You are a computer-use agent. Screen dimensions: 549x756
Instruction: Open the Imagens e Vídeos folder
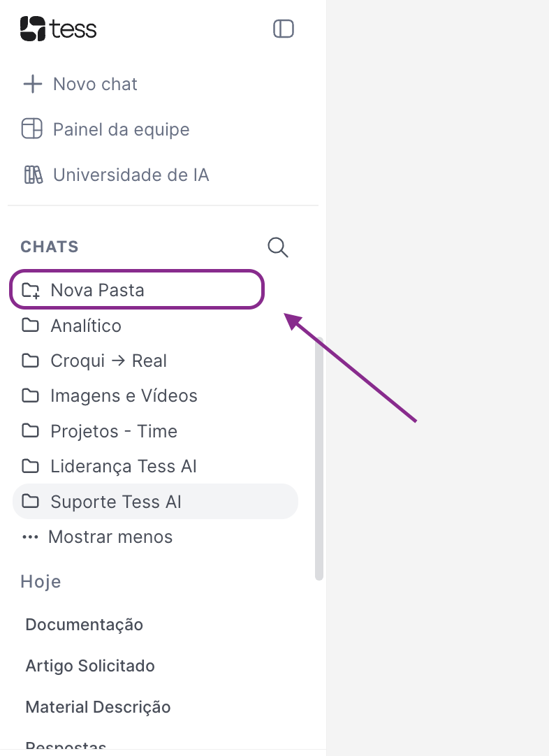pos(124,395)
